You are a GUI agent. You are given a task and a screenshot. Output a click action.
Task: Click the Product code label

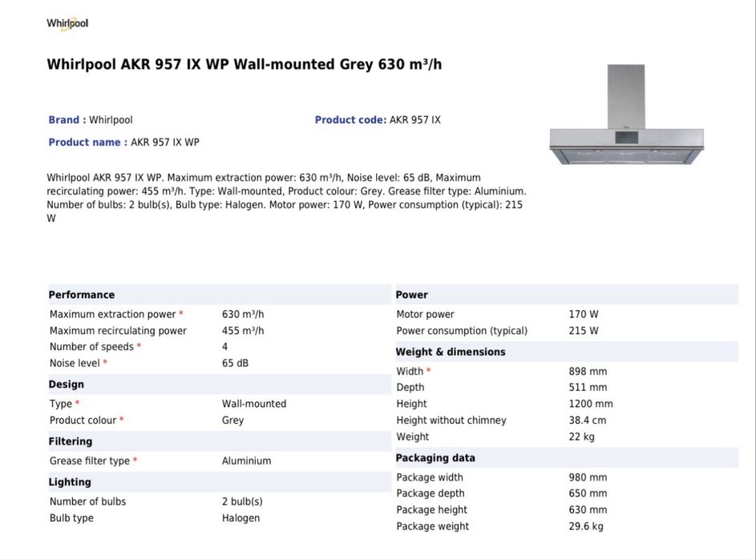point(350,120)
